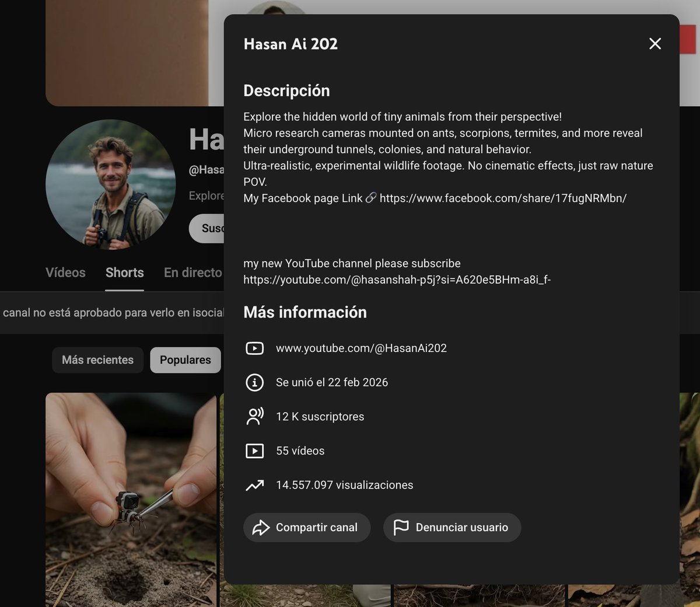Viewport: 700px width, 607px height.
Task: Open the En directo tab
Action: tap(193, 273)
